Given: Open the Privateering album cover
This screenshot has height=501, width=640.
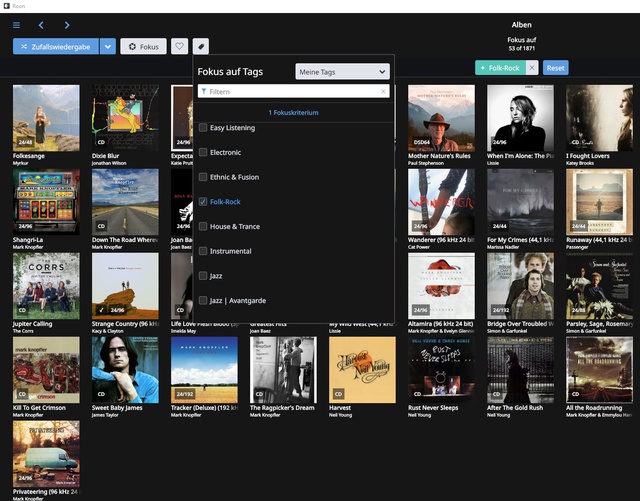Looking at the screenshot, I should click(46, 454).
